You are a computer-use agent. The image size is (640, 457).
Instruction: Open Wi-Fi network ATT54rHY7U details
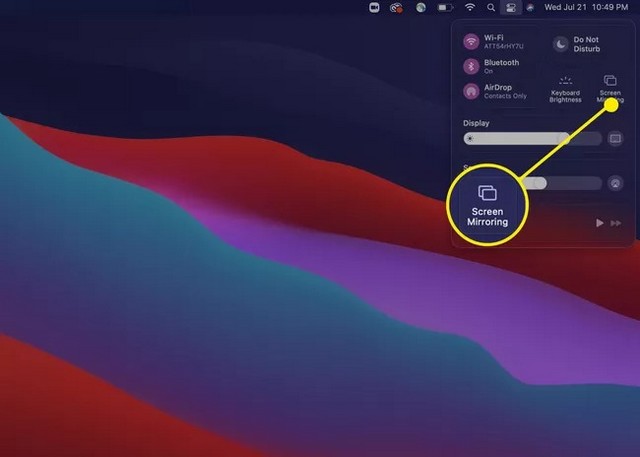[x=503, y=47]
